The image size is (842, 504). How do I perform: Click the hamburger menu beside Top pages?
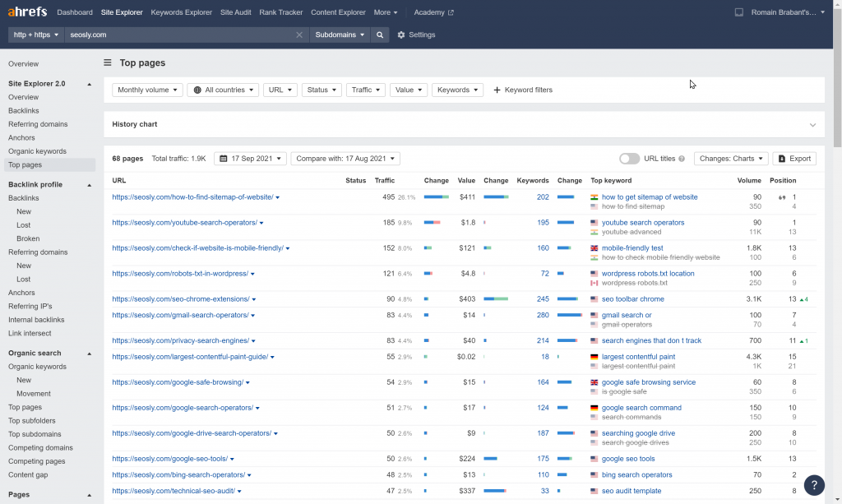coord(108,62)
